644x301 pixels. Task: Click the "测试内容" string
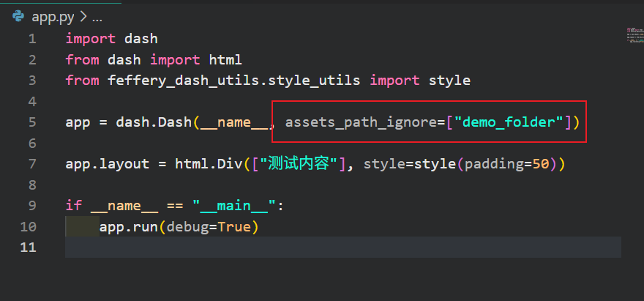coord(299,164)
